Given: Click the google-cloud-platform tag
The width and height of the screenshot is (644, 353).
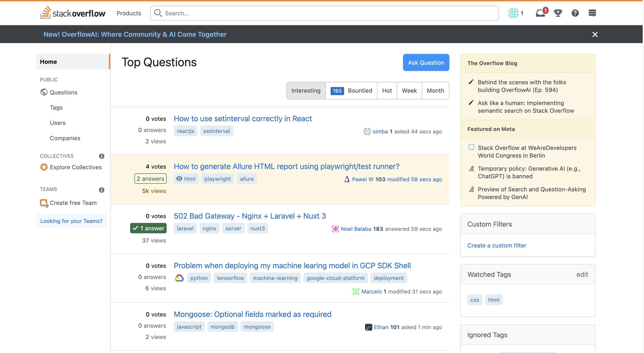Looking at the screenshot, I should coord(336,278).
